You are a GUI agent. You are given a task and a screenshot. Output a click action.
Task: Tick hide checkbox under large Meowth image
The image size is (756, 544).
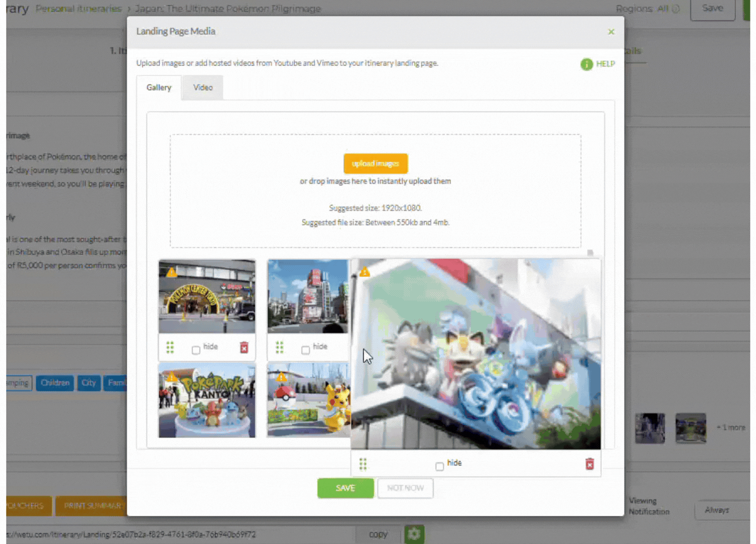click(439, 466)
